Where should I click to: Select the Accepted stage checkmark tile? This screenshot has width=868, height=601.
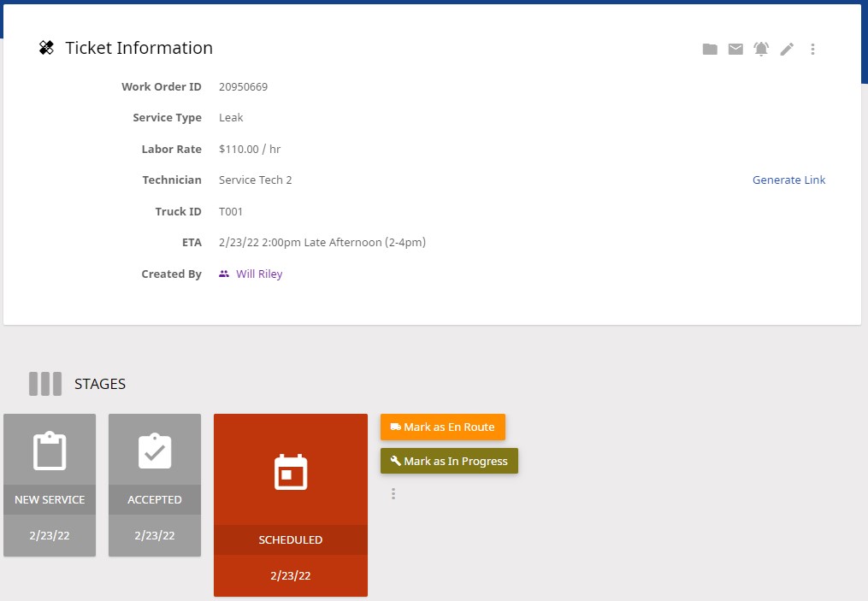point(155,486)
